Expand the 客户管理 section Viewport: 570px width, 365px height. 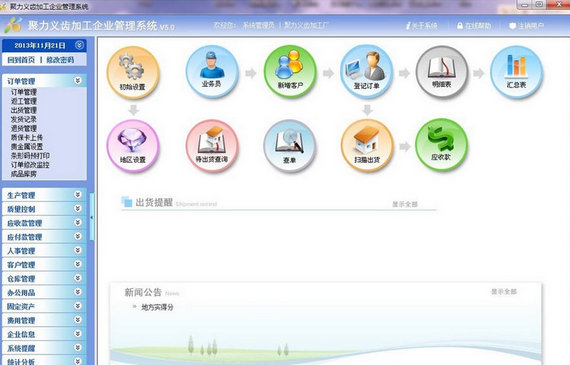44,265
